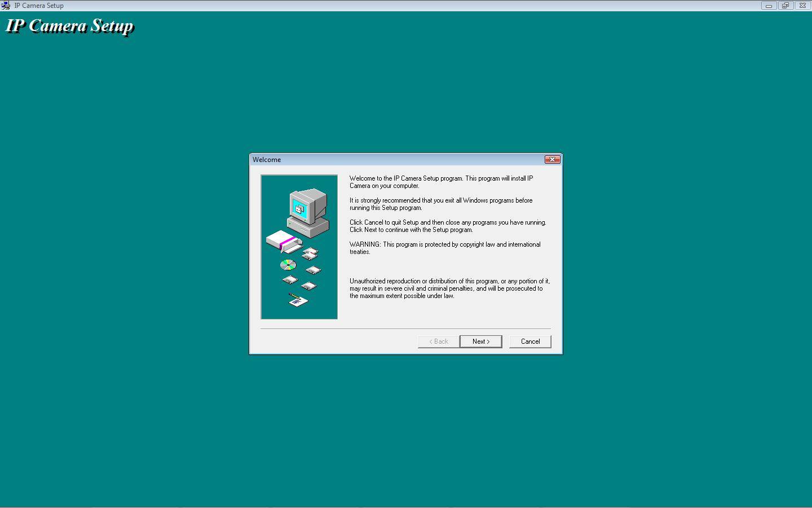The height and width of the screenshot is (508, 812).
Task: Click the CD disc in the illustration
Action: coord(288,265)
